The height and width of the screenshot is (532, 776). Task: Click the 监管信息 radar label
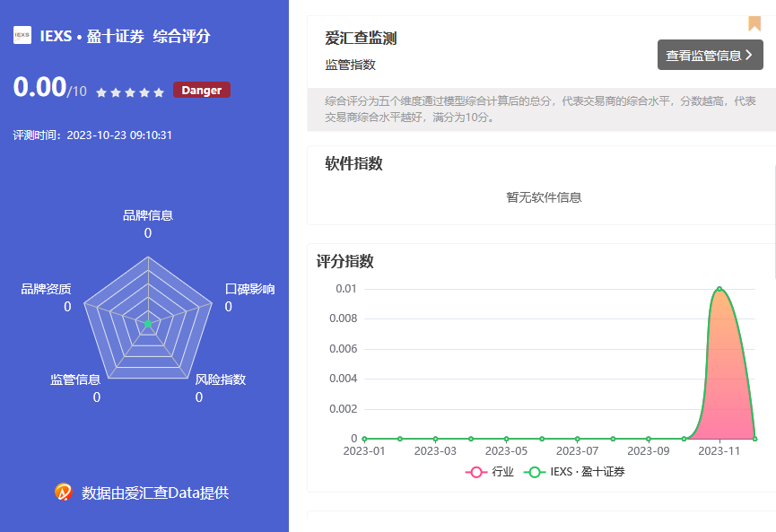pyautogui.click(x=75, y=379)
